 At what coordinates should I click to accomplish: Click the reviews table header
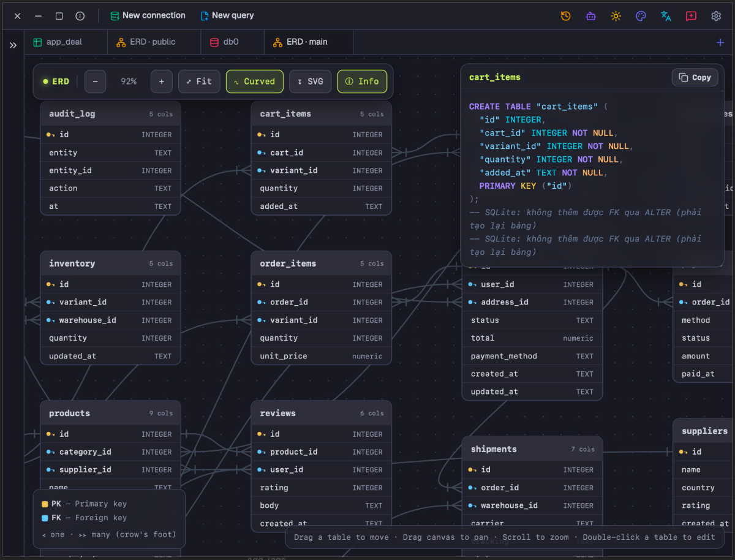322,414
